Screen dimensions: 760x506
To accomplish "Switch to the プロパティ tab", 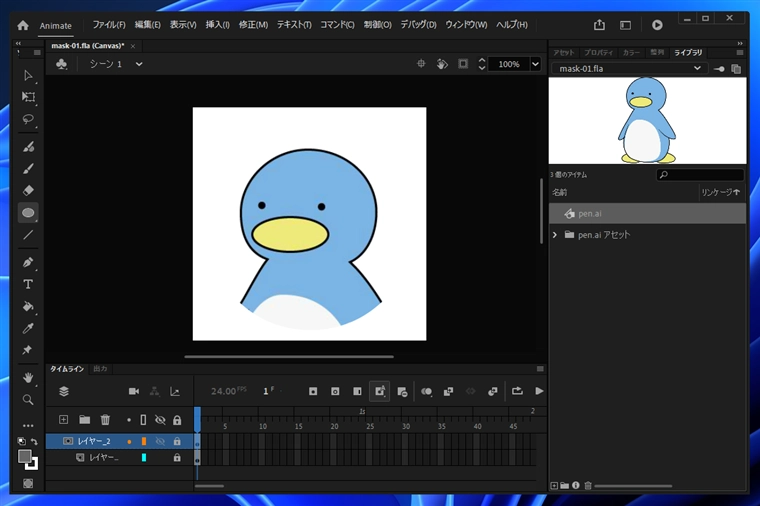I will [x=599, y=52].
